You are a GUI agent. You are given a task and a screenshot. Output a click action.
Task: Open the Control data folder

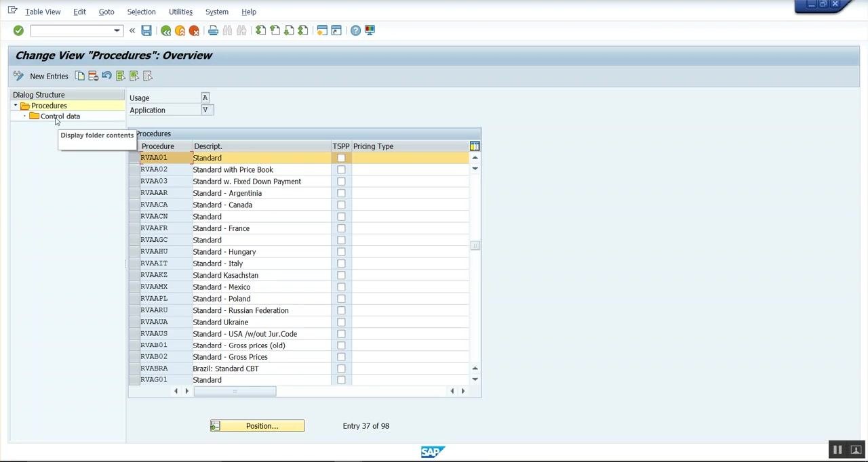[x=60, y=117]
